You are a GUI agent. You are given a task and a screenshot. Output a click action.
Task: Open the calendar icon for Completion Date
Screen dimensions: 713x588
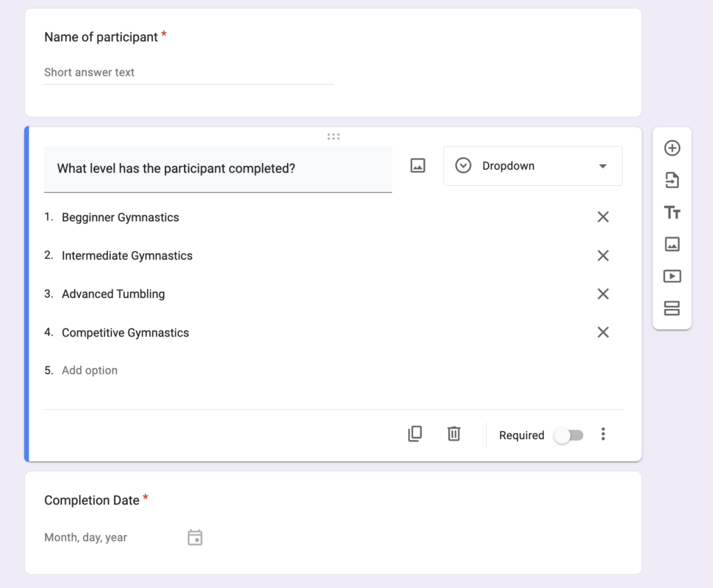[195, 537]
